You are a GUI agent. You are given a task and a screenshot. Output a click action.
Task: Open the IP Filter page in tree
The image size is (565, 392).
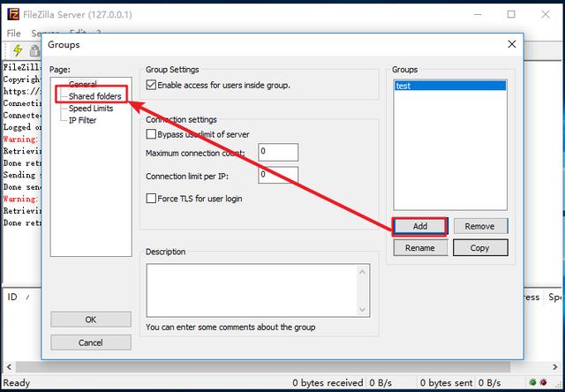point(82,120)
